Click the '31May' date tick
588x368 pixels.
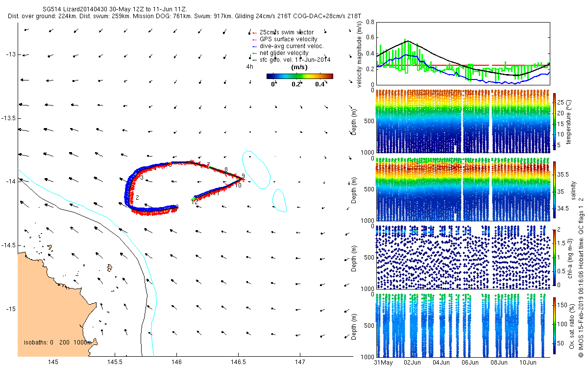point(384,363)
